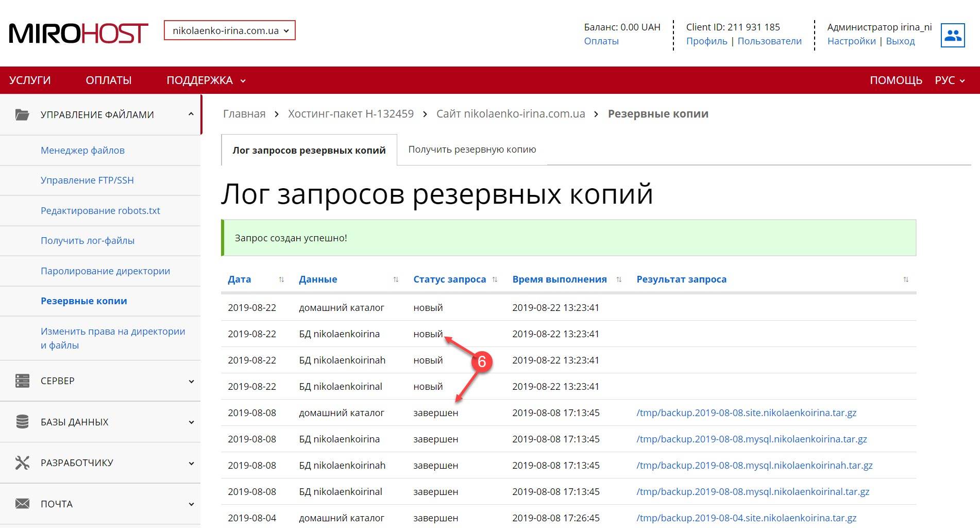
Task: Click the Данные column header
Action: 318,279
